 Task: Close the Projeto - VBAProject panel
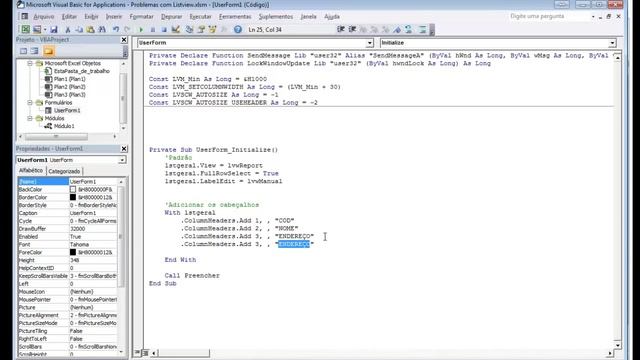(x=124, y=40)
